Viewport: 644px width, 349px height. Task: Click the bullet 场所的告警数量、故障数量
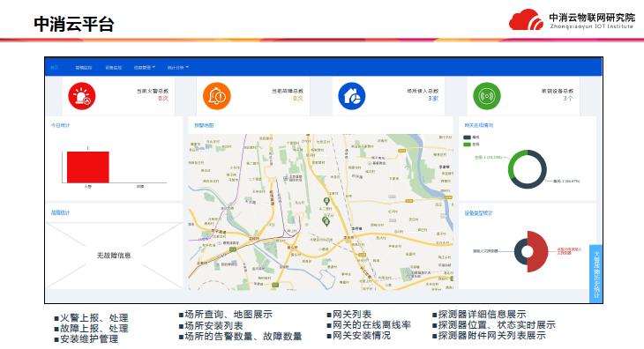(x=240, y=337)
